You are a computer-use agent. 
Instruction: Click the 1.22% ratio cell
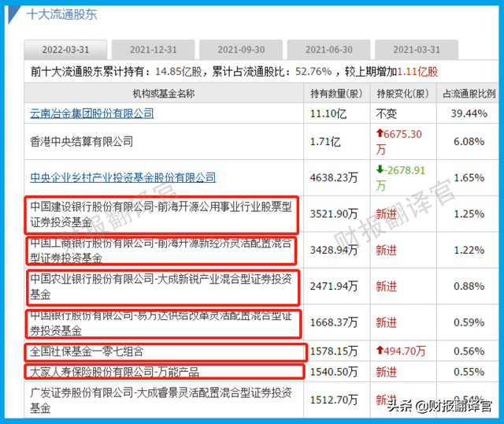469,250
